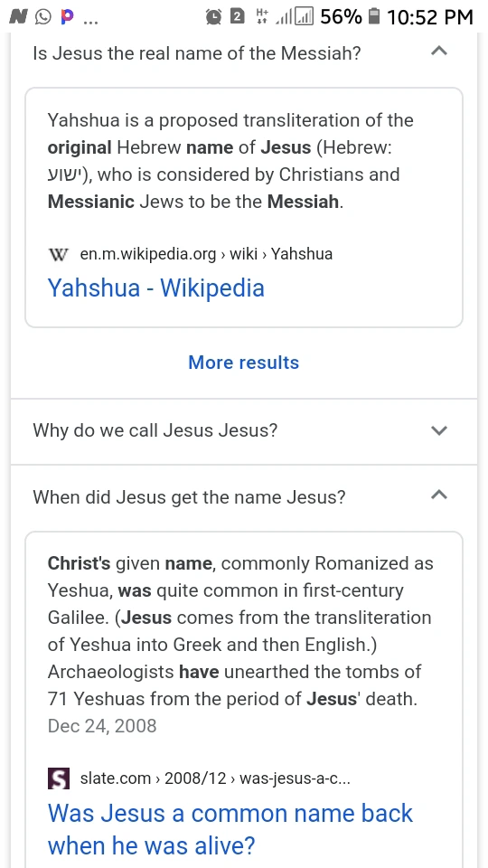The image size is (488, 868).
Task: Tap the 10:52 PM clock
Action: point(430,17)
